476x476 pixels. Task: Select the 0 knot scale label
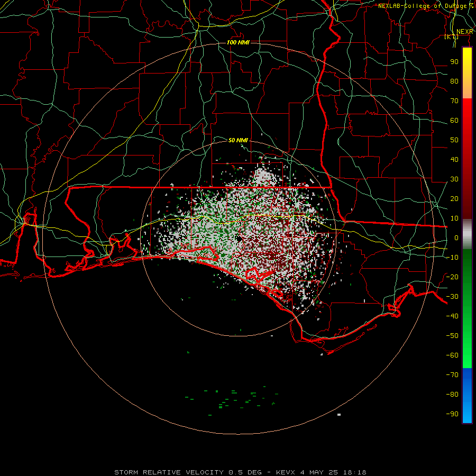(456, 238)
